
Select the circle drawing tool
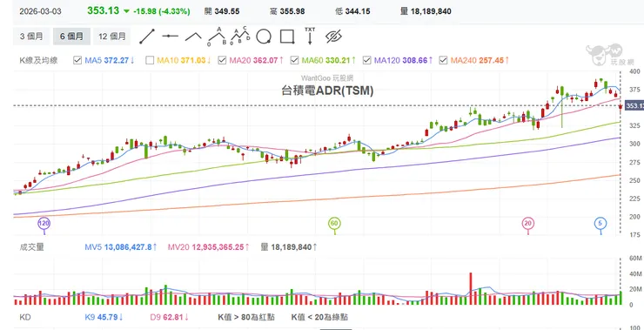[264, 37]
